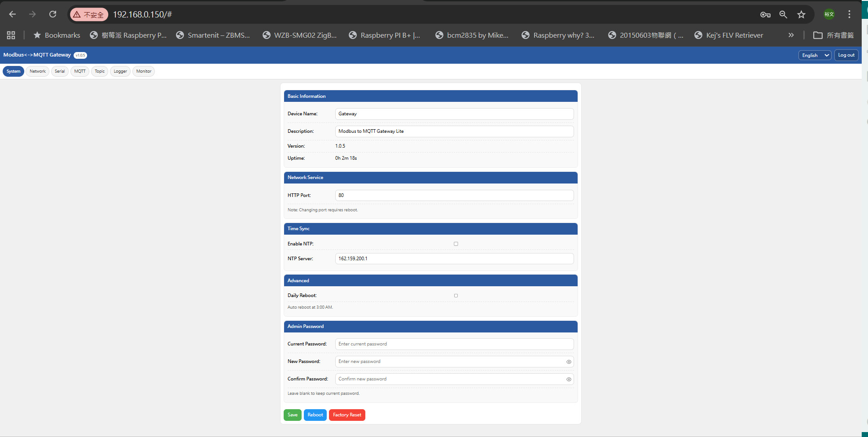
Task: Enable the NTP checkbox
Action: coord(456,244)
